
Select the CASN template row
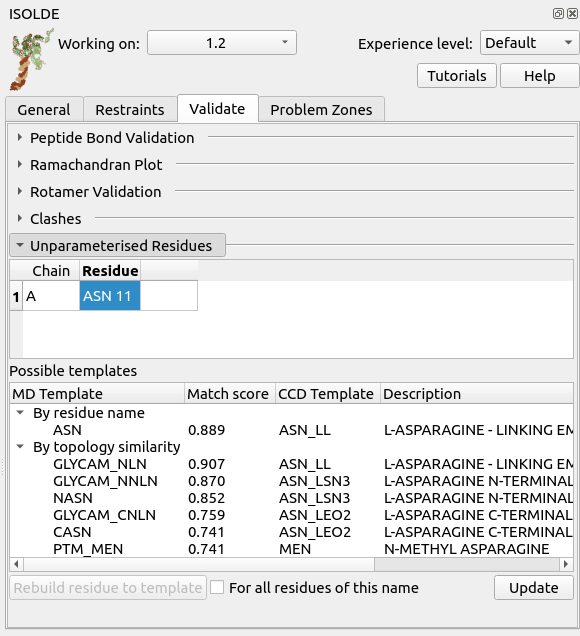point(291,532)
